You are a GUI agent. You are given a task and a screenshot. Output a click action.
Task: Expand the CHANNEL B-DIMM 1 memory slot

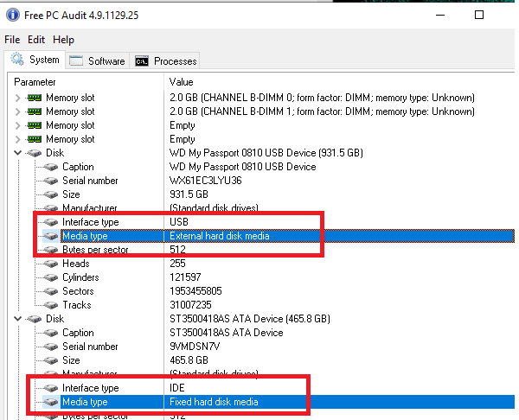pyautogui.click(x=18, y=111)
